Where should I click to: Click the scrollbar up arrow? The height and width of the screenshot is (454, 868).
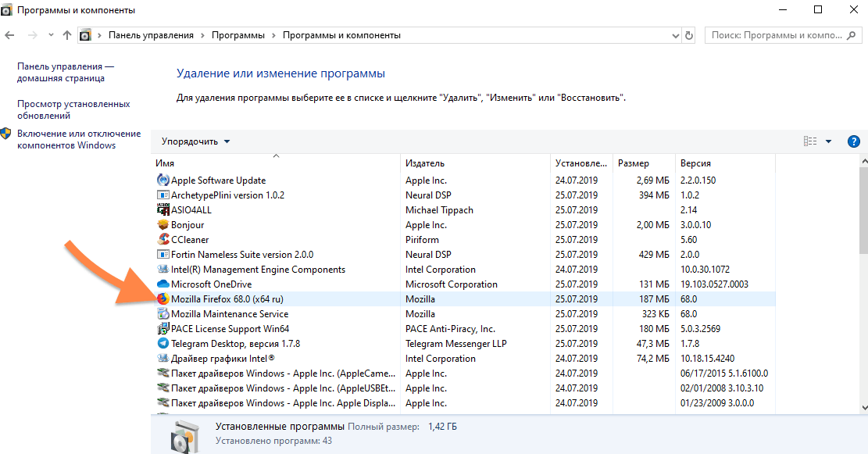click(x=863, y=161)
